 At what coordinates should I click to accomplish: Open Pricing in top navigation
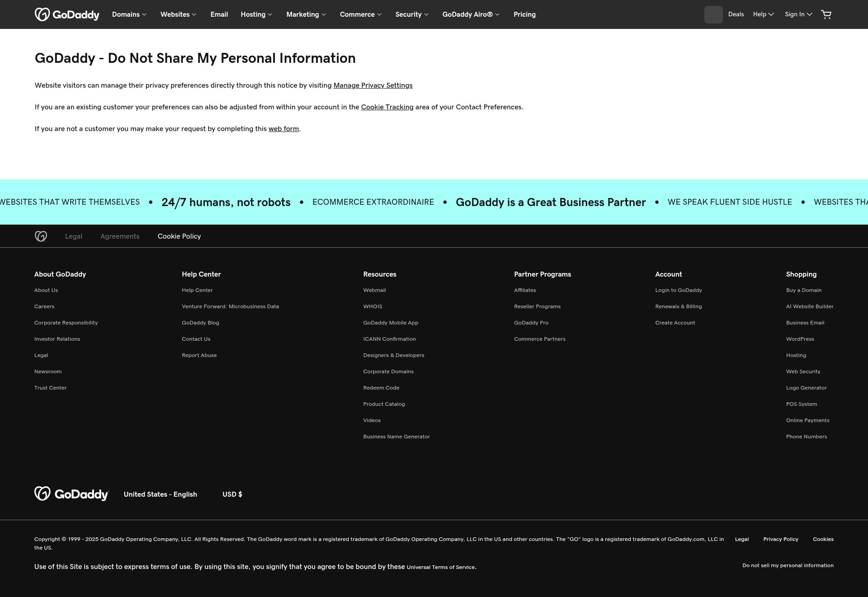[524, 14]
